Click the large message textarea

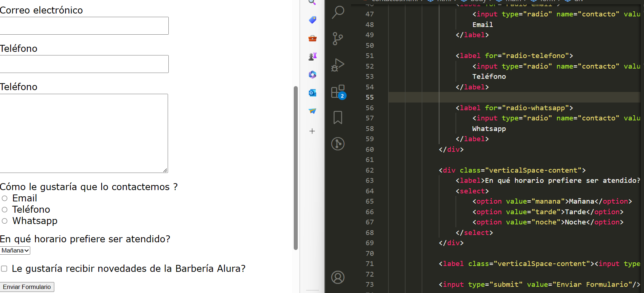point(84,133)
